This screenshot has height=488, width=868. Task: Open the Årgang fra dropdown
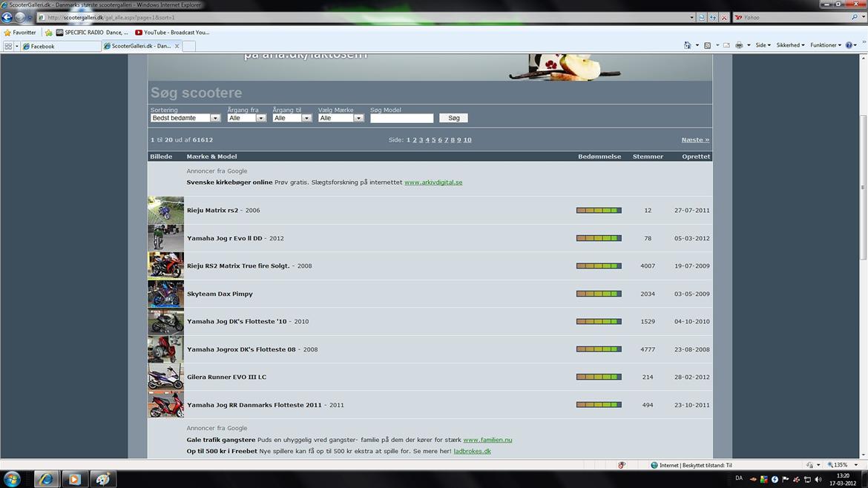click(246, 118)
